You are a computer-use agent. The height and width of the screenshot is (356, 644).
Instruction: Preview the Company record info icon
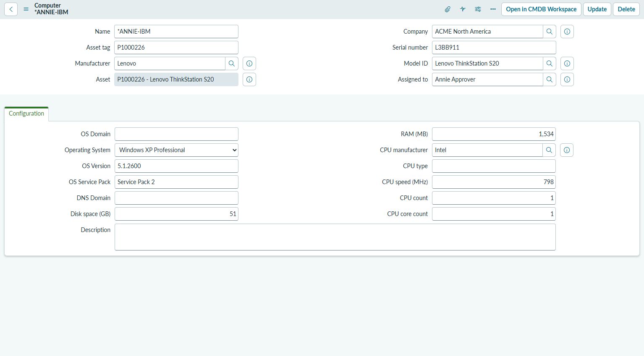[567, 32]
